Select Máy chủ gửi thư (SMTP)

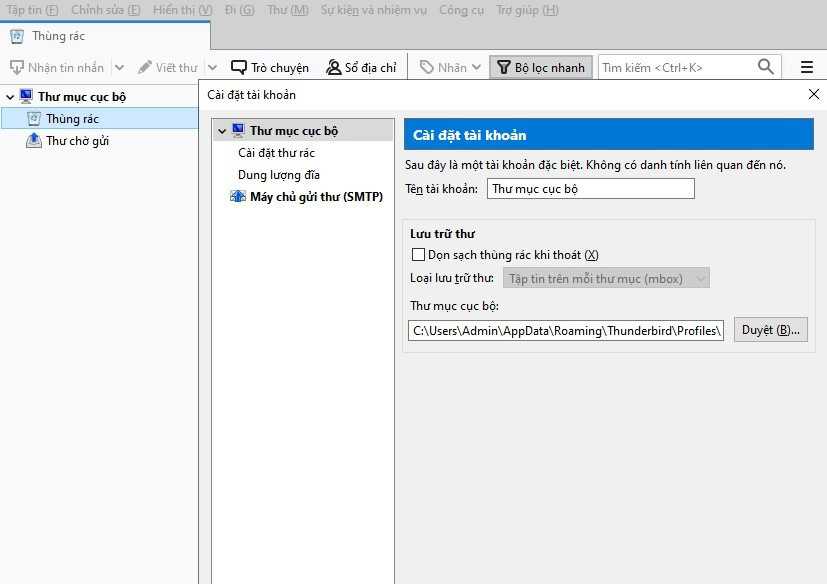pyautogui.click(x=315, y=197)
